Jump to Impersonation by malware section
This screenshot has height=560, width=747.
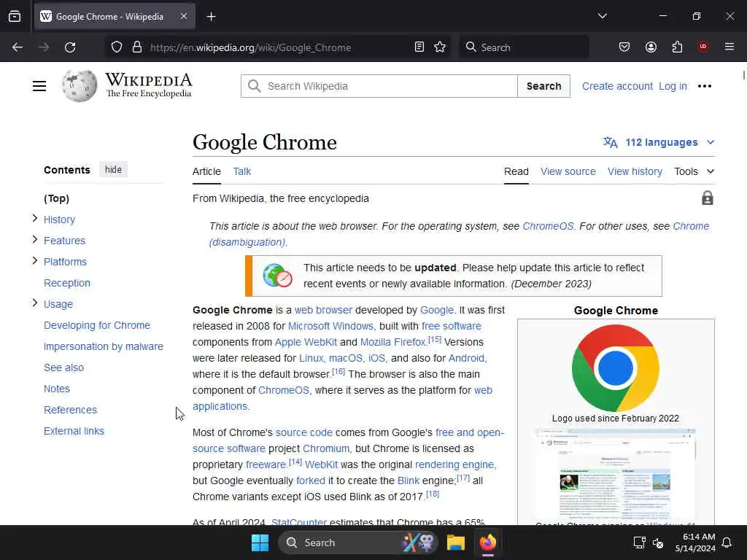[104, 346]
